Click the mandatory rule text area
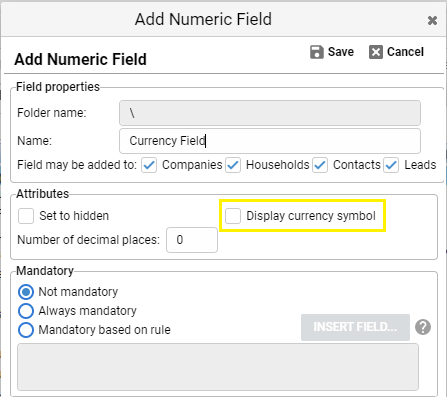447x397 pixels. click(218, 367)
